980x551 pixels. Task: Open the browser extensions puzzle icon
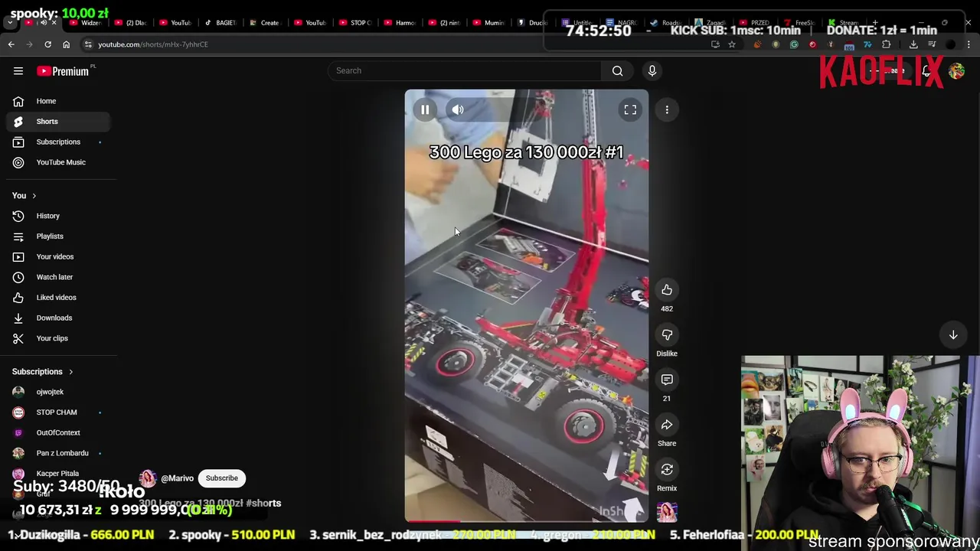click(887, 44)
